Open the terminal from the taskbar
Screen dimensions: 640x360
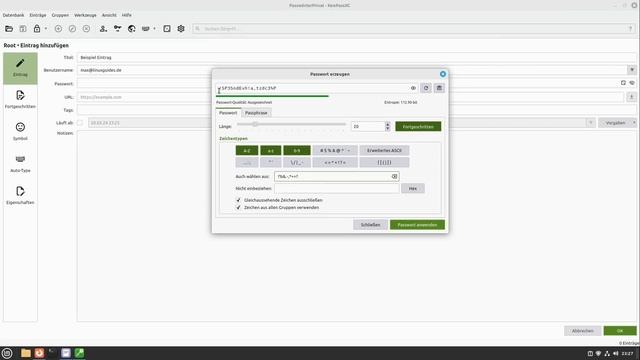point(52,353)
